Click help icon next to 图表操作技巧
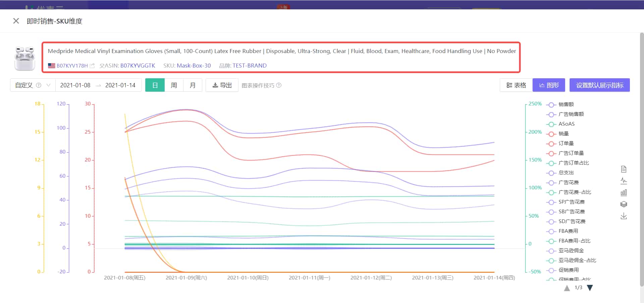 (x=279, y=85)
